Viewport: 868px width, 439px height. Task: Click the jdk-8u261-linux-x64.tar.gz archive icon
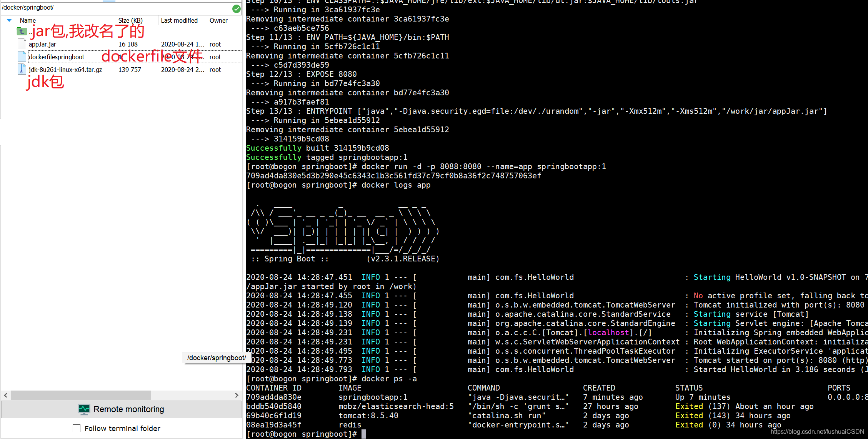pos(22,70)
